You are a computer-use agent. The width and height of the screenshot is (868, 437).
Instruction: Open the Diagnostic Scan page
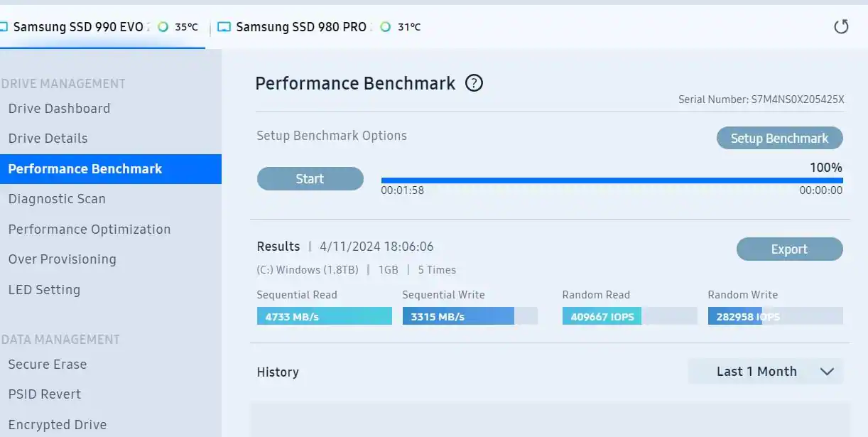click(57, 199)
